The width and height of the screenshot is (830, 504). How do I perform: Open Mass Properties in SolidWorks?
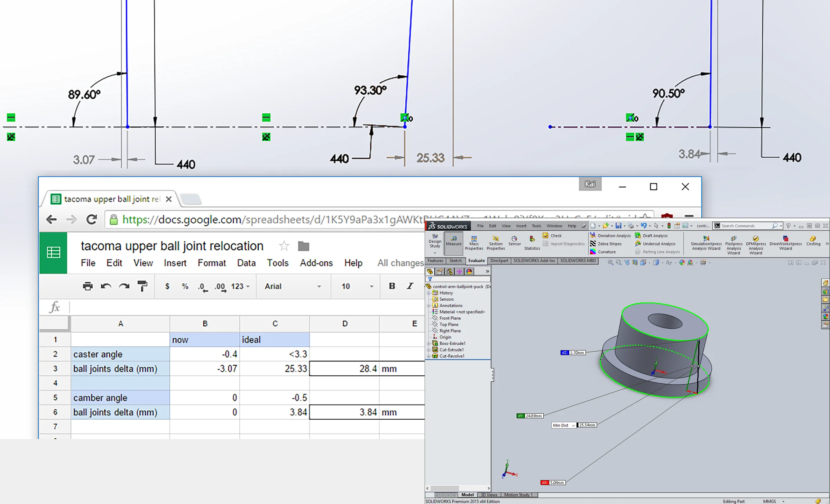point(474,243)
